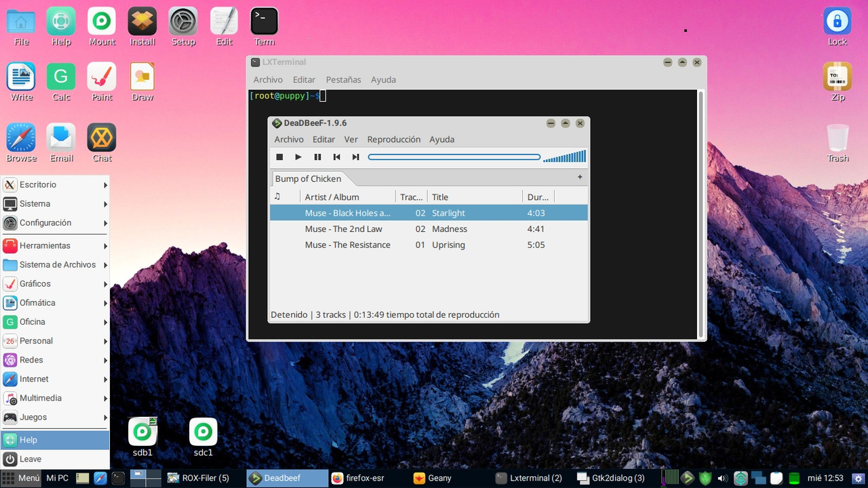This screenshot has width=868, height=488.
Task: Click the Duration column header
Action: (538, 197)
